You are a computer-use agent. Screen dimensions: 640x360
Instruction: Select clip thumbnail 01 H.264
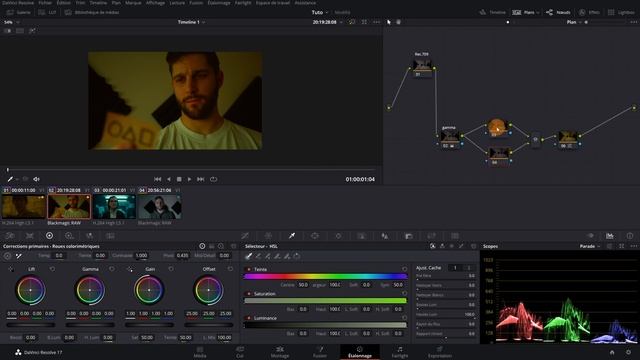point(24,207)
